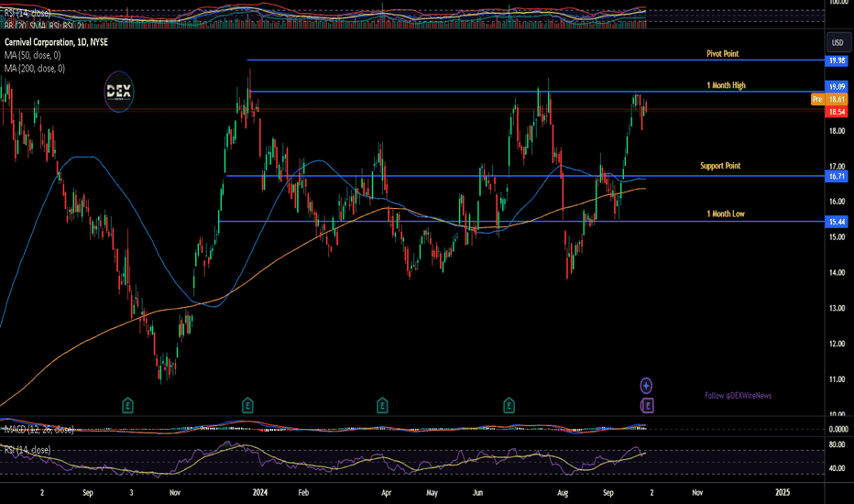Click the 11.00 price scale value
The height and width of the screenshot is (504, 854).
coord(838,379)
